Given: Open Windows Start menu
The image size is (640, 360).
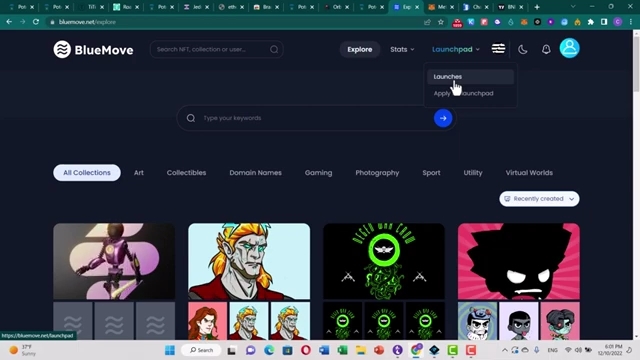Looking at the screenshot, I should tap(170, 350).
